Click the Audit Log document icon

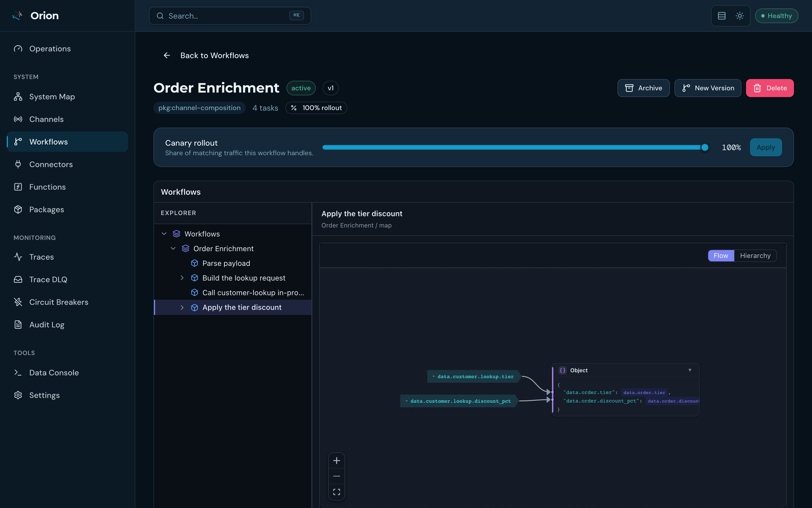coord(18,325)
